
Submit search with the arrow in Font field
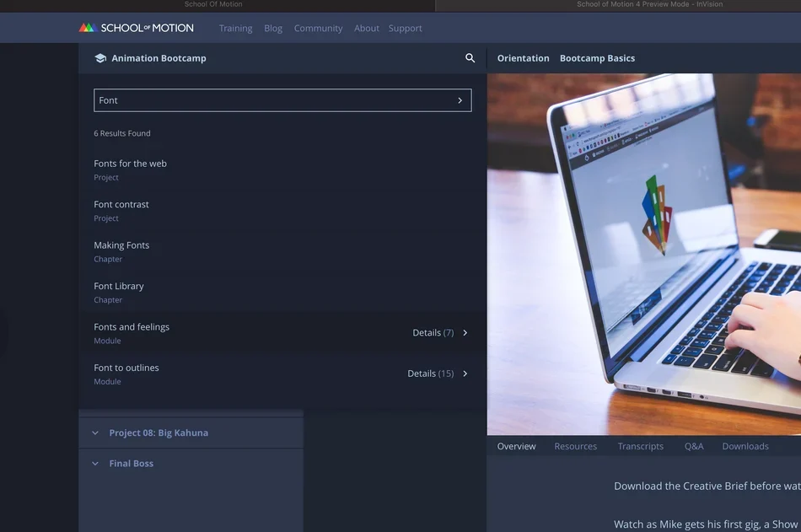pos(460,100)
